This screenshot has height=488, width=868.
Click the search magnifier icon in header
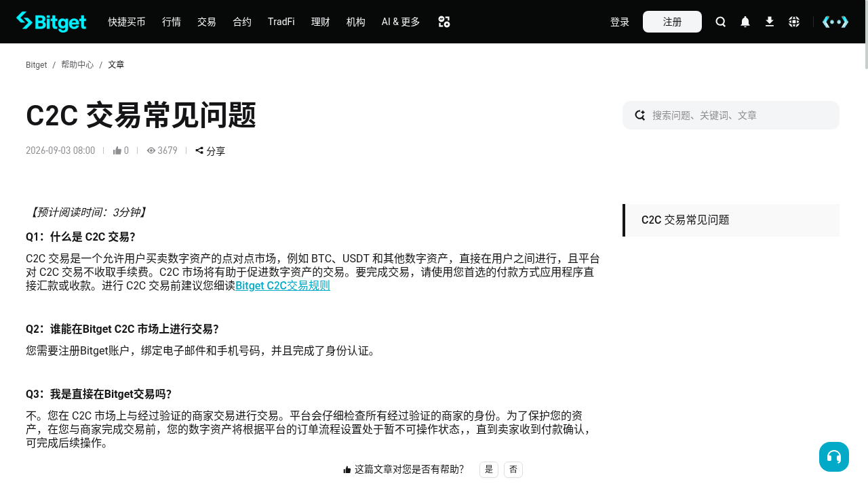click(721, 22)
